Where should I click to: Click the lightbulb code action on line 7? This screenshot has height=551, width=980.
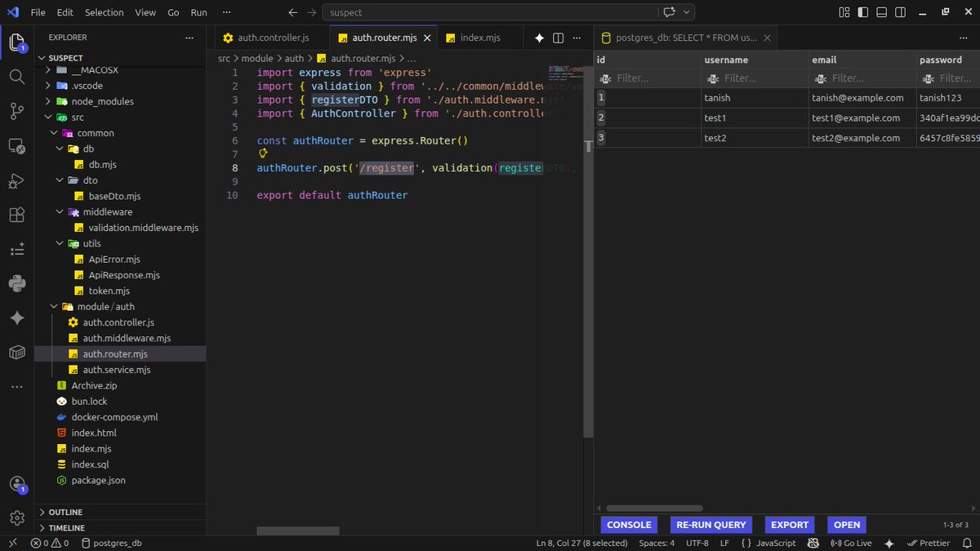(x=263, y=153)
